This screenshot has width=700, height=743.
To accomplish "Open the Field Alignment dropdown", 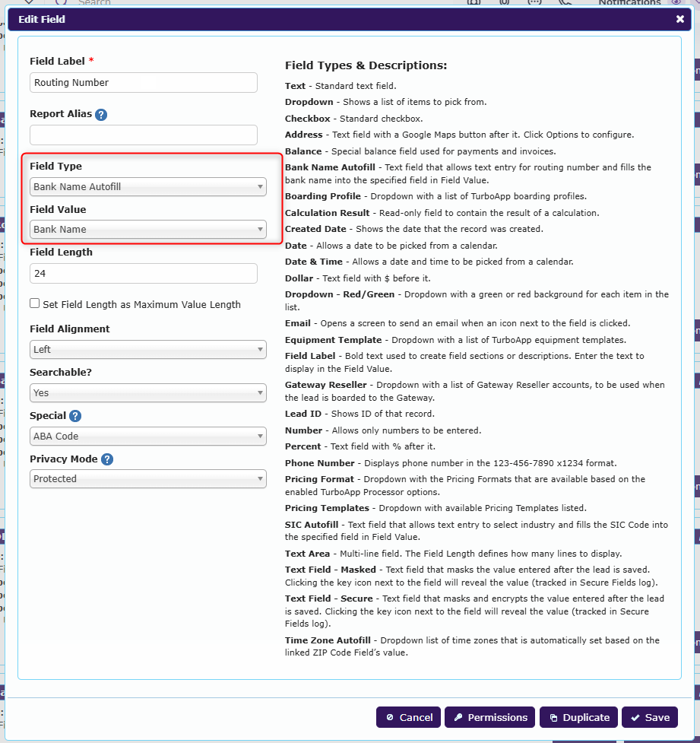I will (x=147, y=350).
